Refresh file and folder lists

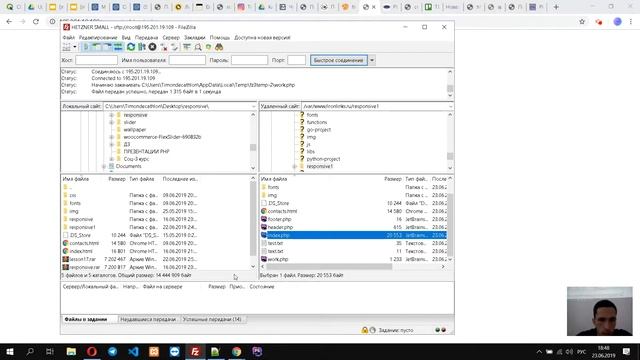pos(131,47)
